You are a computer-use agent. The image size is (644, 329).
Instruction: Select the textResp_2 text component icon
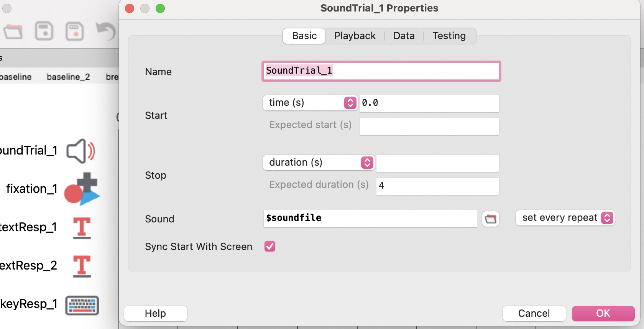click(82, 266)
